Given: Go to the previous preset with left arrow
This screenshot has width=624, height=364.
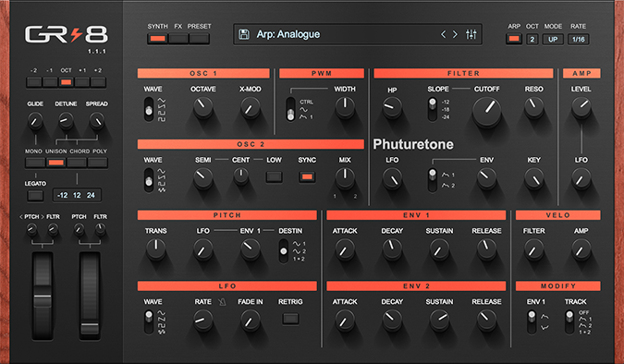Looking at the screenshot, I should pos(443,34).
